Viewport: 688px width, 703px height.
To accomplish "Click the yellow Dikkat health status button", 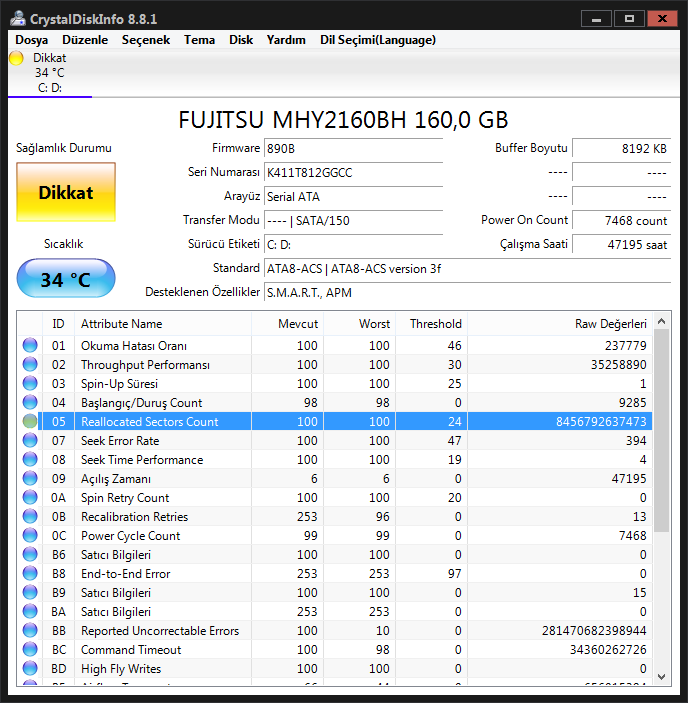I will pyautogui.click(x=66, y=192).
